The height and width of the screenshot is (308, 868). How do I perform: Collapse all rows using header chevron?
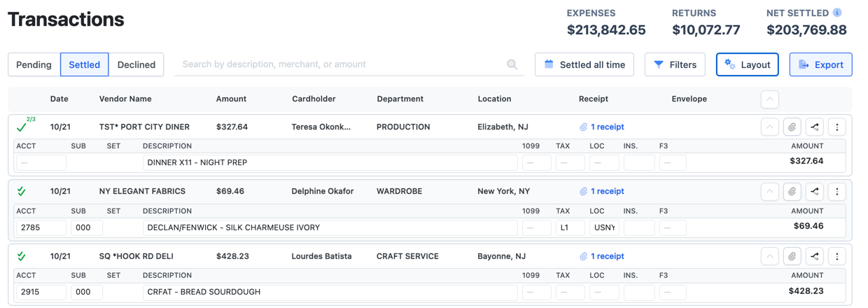point(769,99)
